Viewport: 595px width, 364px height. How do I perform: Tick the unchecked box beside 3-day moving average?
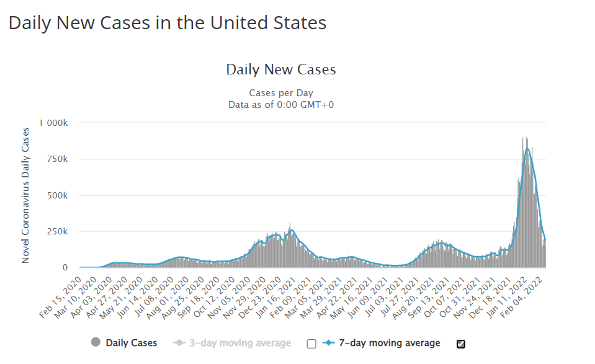click(311, 344)
